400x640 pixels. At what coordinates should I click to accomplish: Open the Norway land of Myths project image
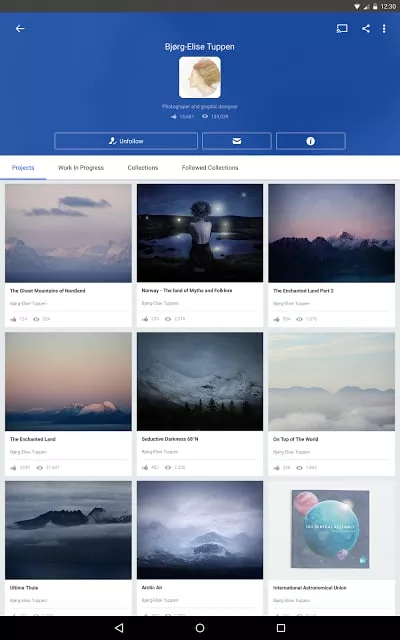(200, 233)
